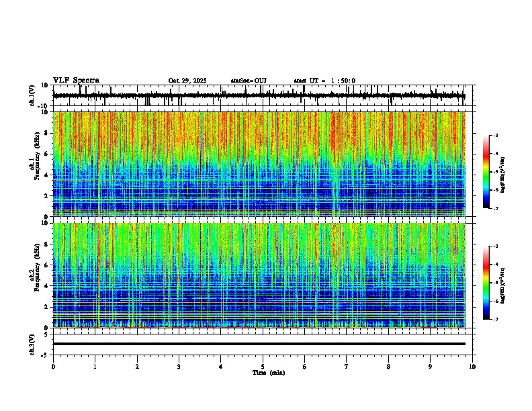Click time axis tick label '7'
Screen dimensions: 532x411
[347, 367]
